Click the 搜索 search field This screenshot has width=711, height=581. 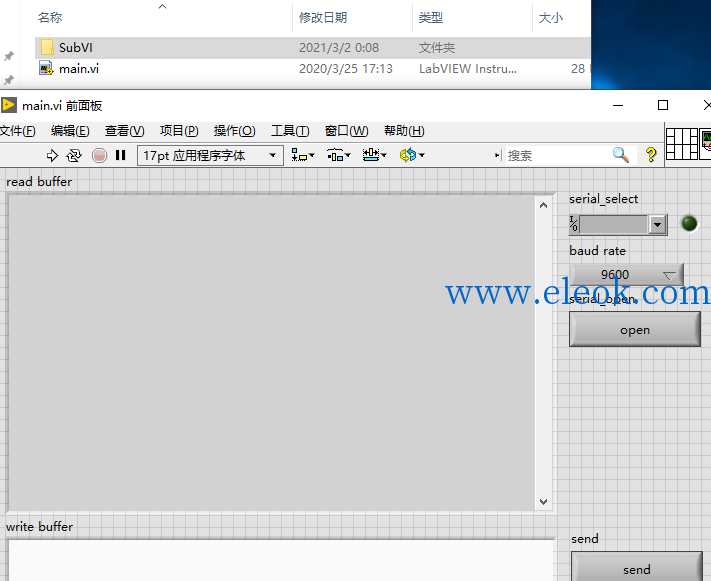tap(558, 156)
